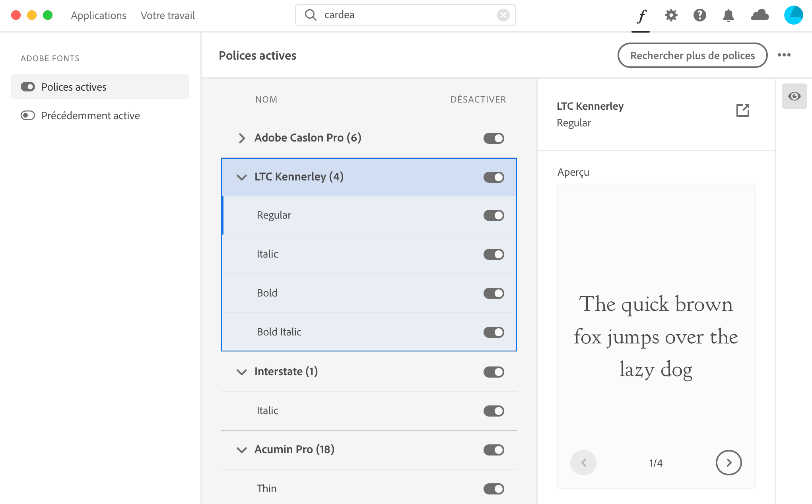The height and width of the screenshot is (504, 812).
Task: Open settings gear icon
Action: click(x=671, y=16)
